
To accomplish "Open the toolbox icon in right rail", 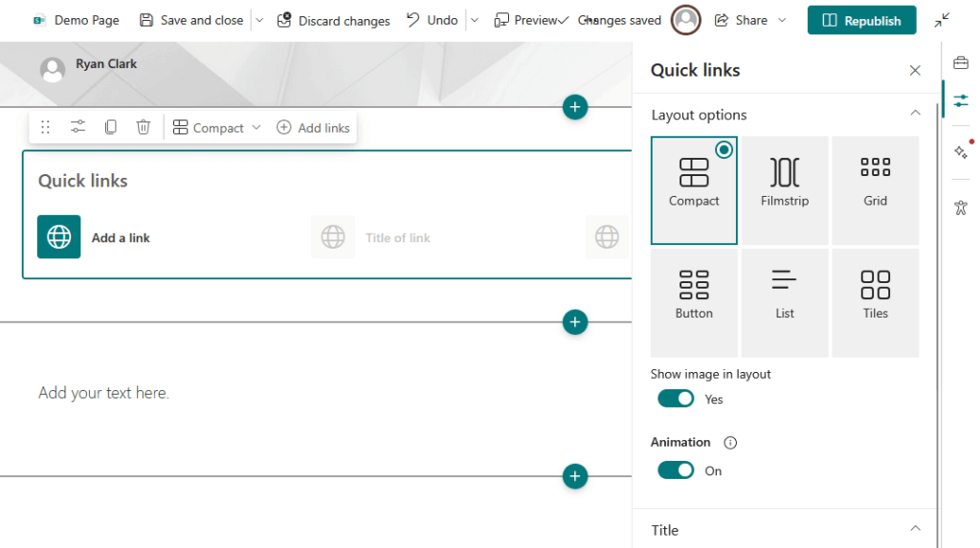I will (x=961, y=62).
